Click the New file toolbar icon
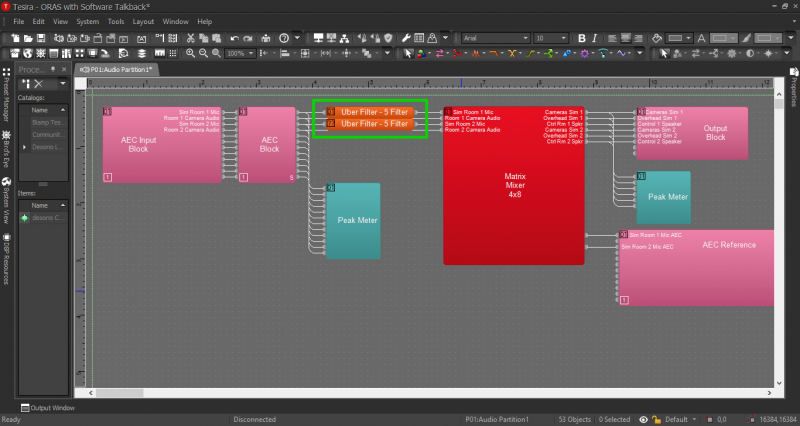800x426 pixels. [15, 38]
